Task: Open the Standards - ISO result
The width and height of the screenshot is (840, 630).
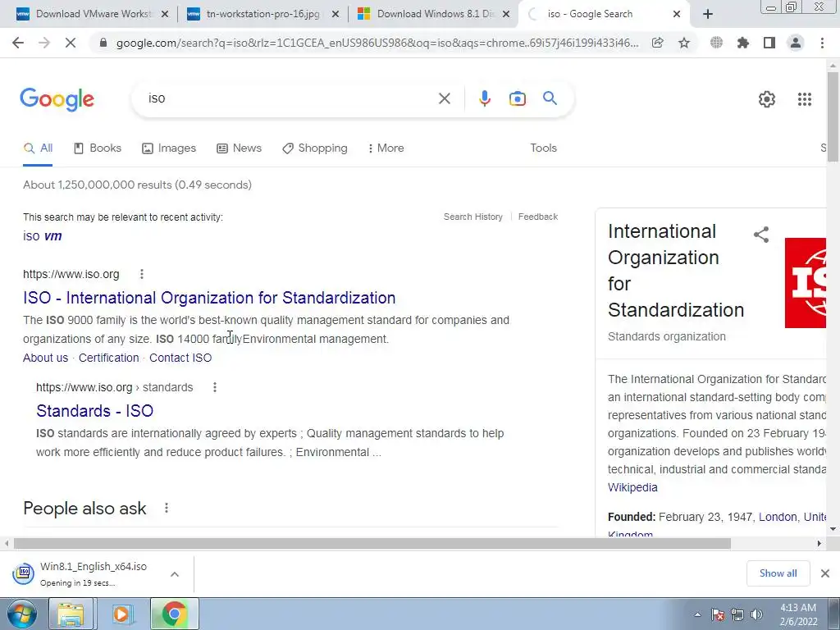Action: coord(95,411)
